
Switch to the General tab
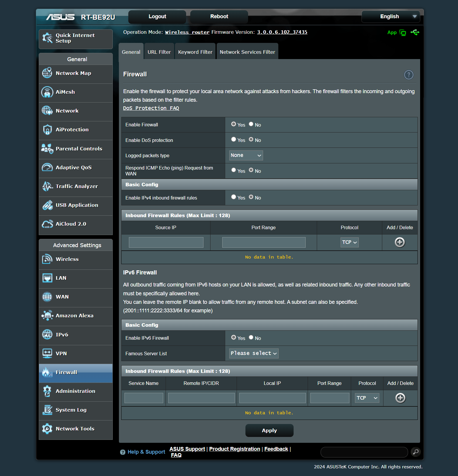[131, 52]
